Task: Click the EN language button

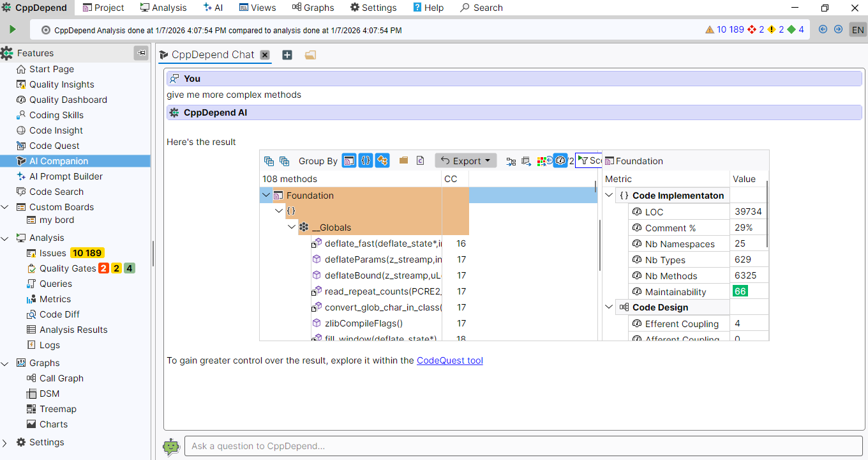Action: point(857,29)
